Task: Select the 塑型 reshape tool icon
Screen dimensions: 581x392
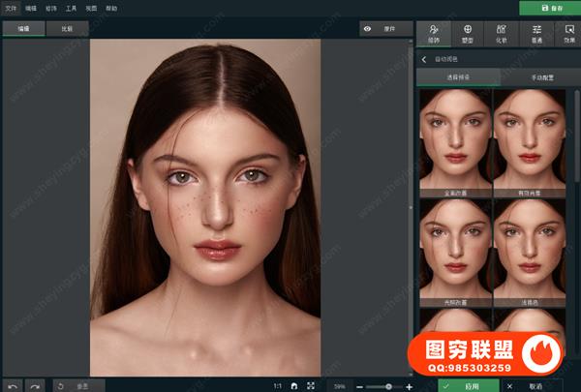Action: [468, 33]
